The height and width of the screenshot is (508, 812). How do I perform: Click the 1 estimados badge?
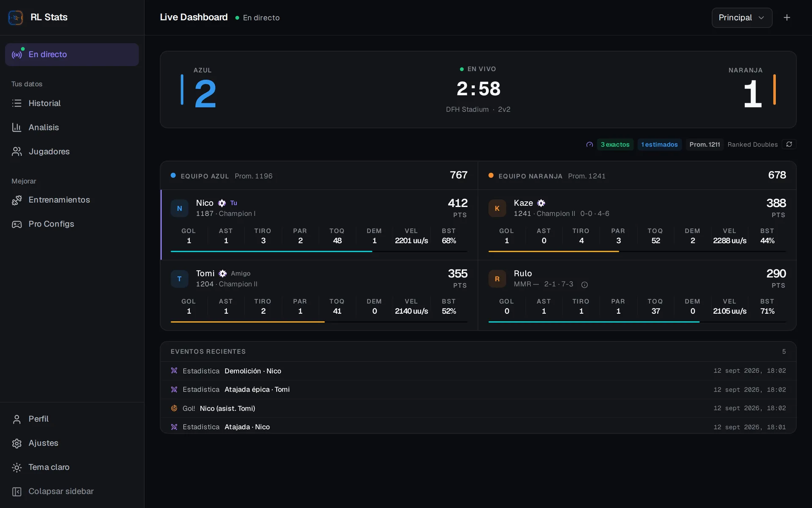659,145
